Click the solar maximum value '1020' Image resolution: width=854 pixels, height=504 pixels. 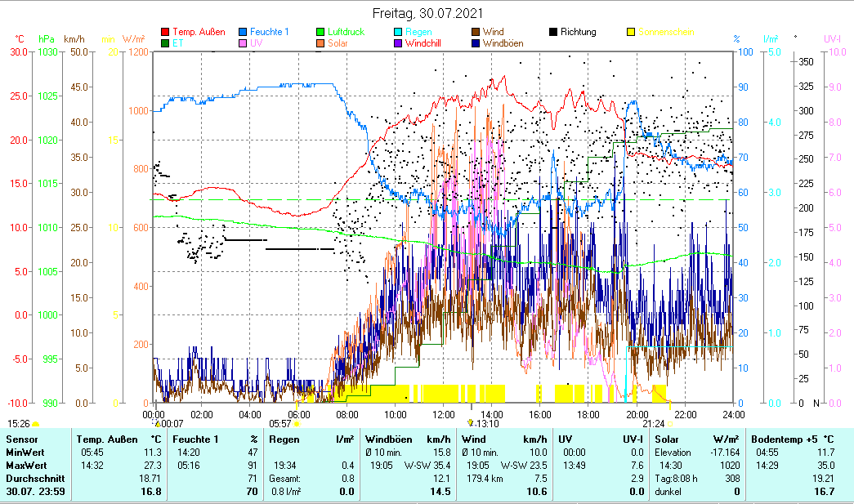point(730,466)
